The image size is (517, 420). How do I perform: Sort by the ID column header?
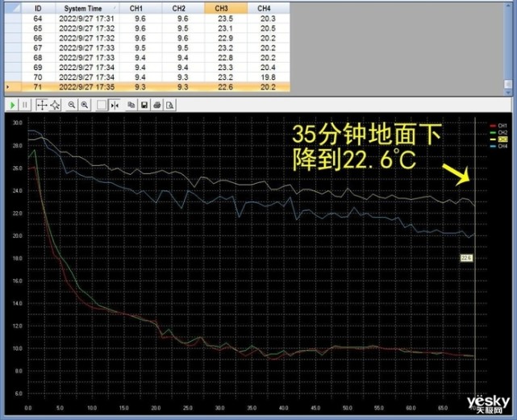tap(38, 8)
